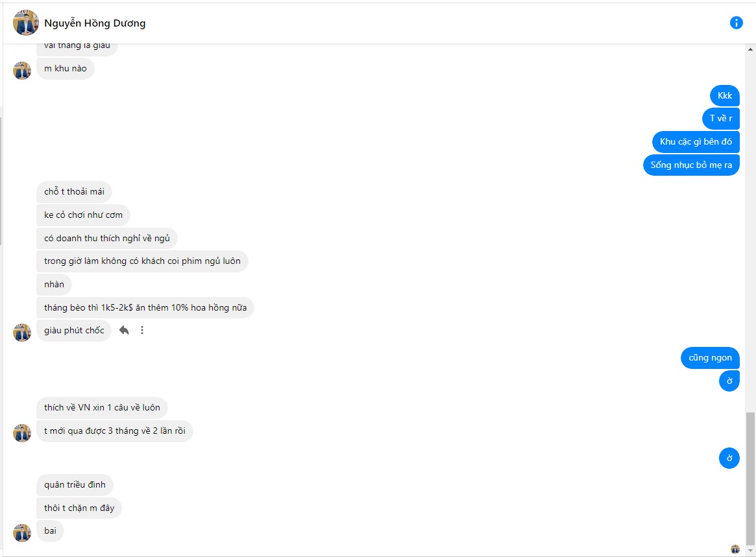Click reply arrow beside "giàu phút chốc"
This screenshot has height=557, width=756.
[x=124, y=330]
